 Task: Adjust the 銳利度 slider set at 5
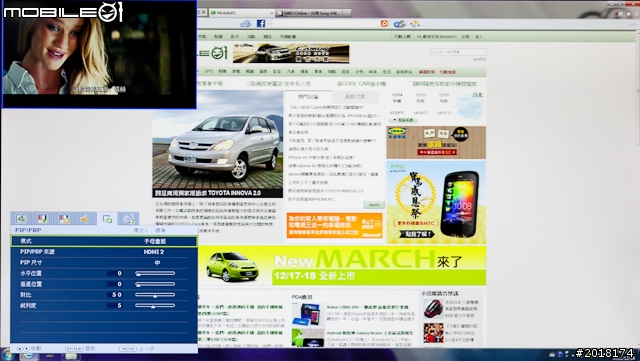155,305
